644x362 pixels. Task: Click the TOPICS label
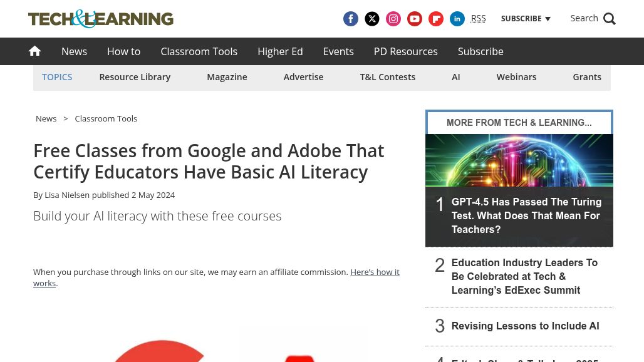tap(57, 77)
